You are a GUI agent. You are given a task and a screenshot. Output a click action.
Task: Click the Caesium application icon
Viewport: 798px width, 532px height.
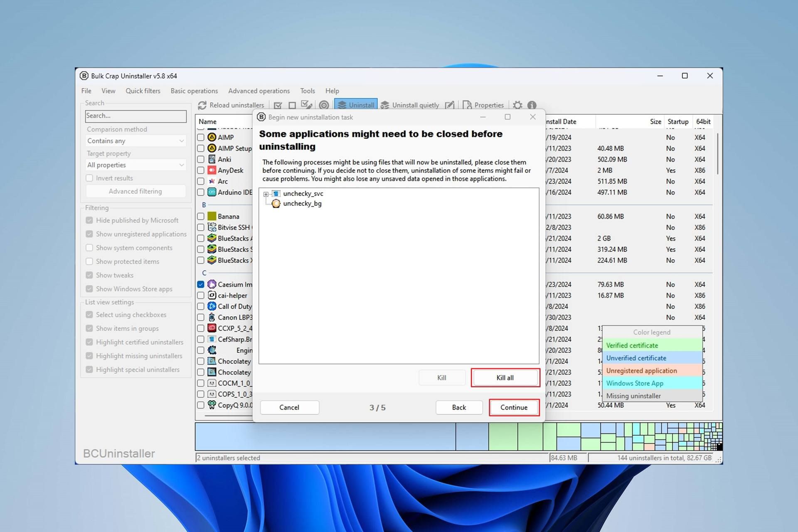(212, 284)
